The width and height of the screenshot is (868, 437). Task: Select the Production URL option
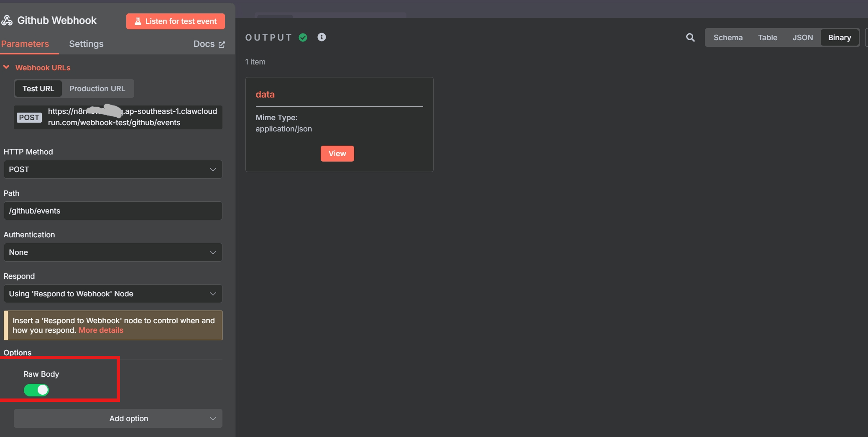pos(97,89)
